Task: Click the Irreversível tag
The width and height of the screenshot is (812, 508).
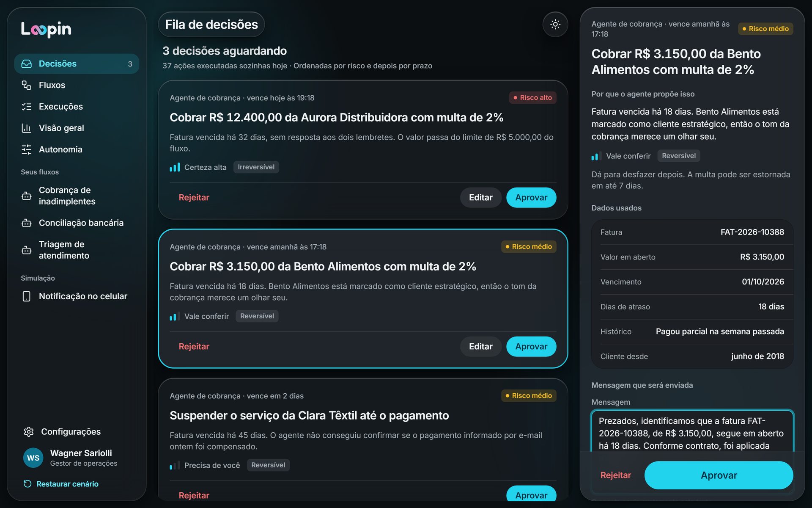Action: click(256, 167)
